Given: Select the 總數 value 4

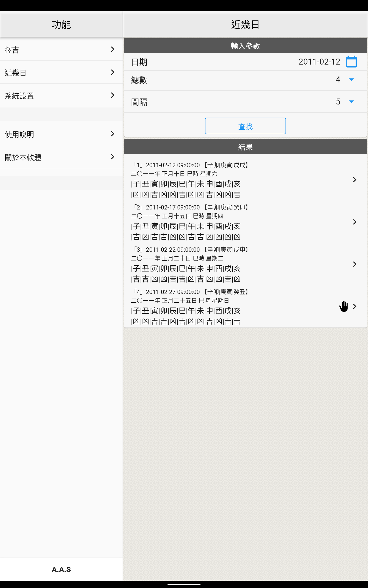Looking at the screenshot, I should (x=338, y=80).
